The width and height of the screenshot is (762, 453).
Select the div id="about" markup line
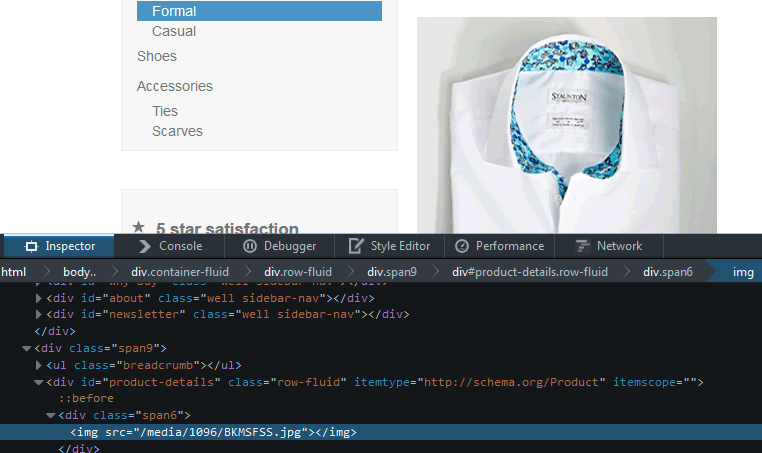coord(210,298)
